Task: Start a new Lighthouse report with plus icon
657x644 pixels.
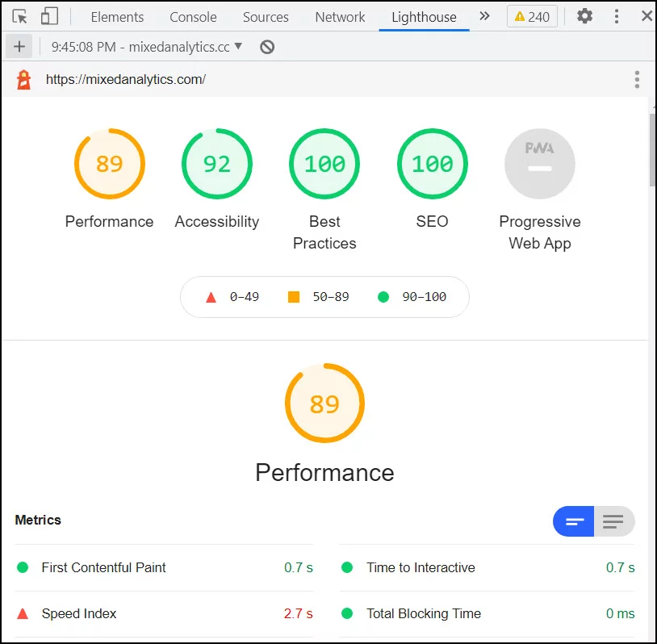Action: 19,46
